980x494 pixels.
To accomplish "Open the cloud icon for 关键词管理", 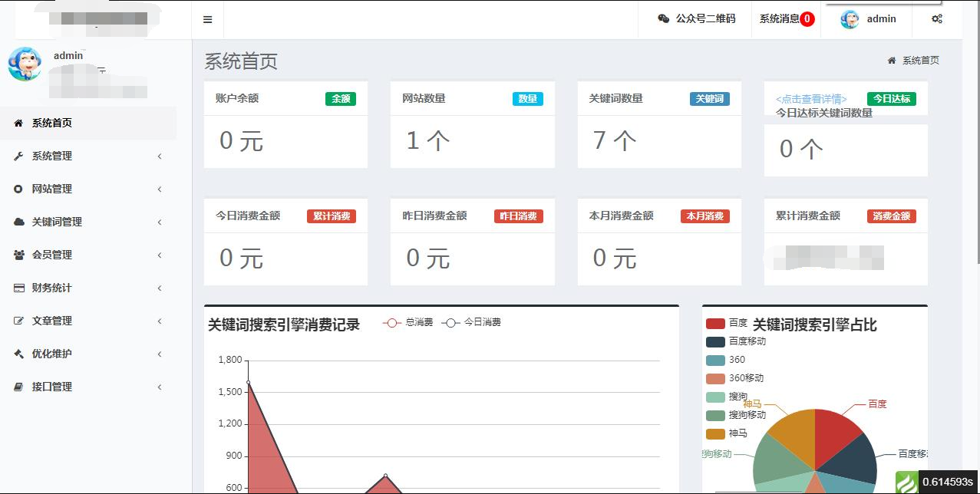I will coord(20,222).
